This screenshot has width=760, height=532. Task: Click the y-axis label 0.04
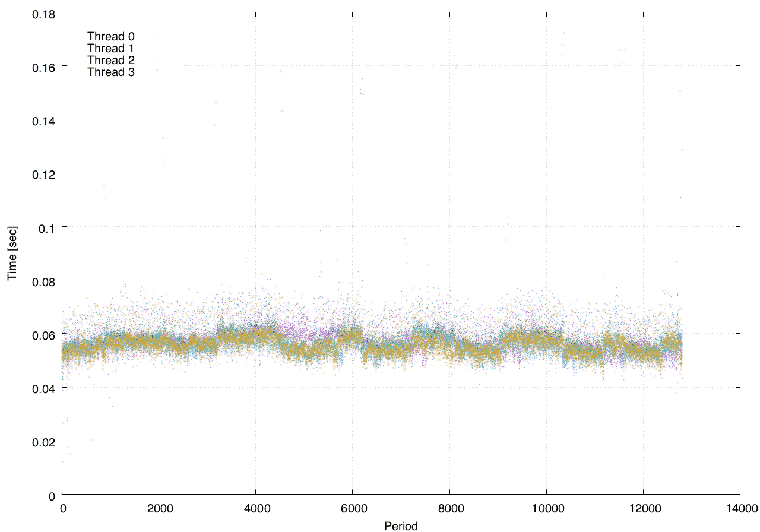[x=43, y=388]
